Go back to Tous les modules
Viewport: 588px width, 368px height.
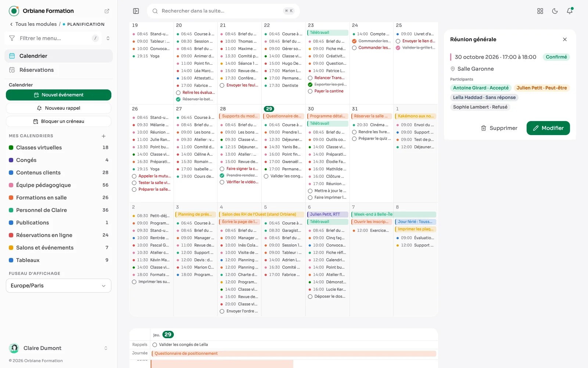coord(33,24)
